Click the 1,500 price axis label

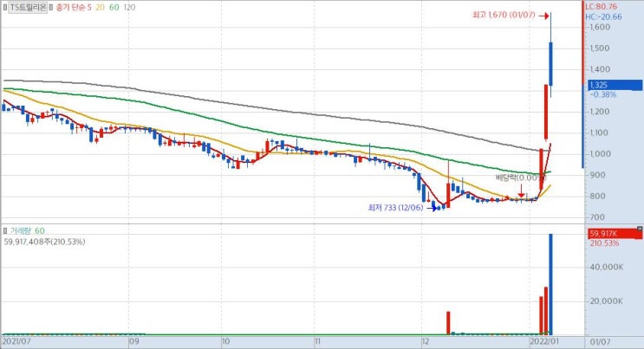(x=600, y=48)
